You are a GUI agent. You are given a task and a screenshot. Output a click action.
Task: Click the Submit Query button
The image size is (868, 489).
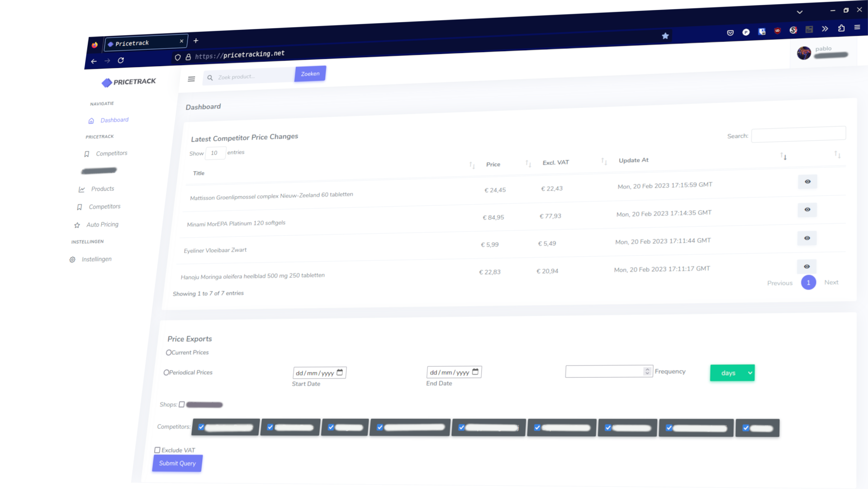click(x=177, y=463)
